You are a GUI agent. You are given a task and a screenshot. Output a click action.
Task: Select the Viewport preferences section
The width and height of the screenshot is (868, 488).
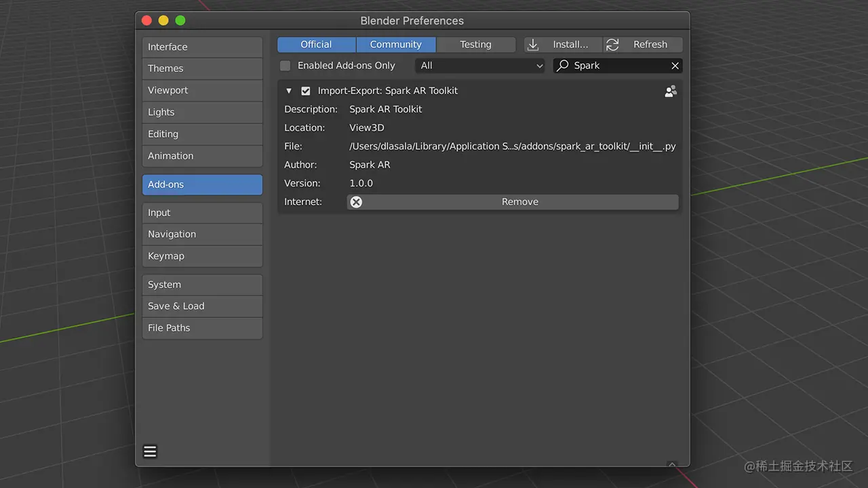[202, 90]
